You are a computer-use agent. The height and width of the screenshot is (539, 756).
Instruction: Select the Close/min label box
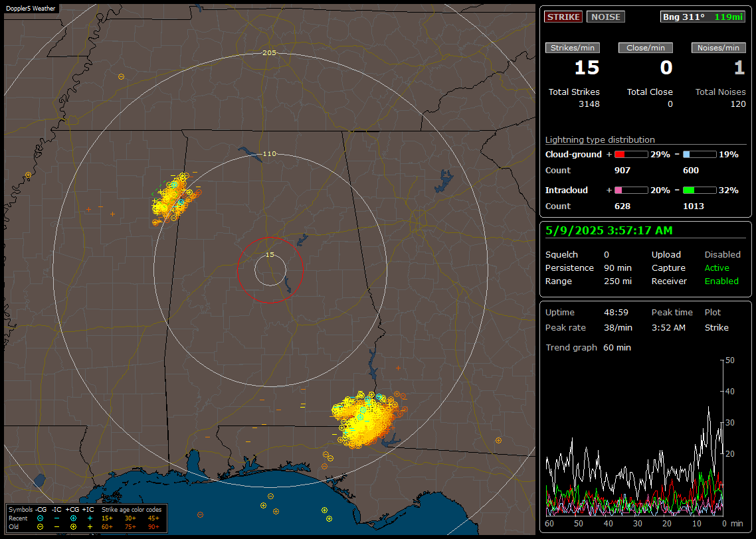[646, 48]
